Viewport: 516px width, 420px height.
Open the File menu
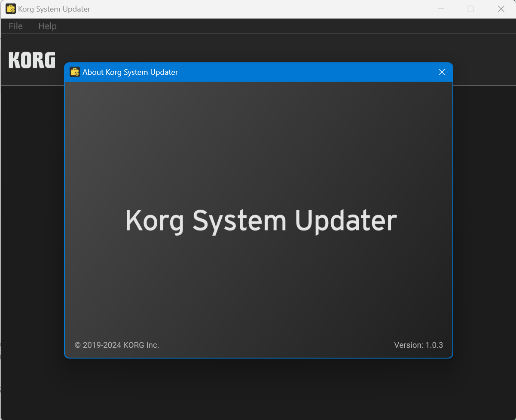click(15, 26)
